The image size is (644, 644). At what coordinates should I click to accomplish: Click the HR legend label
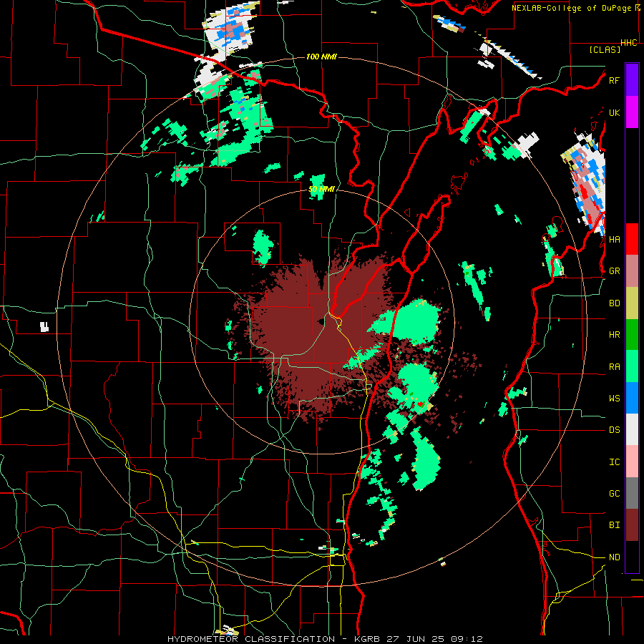(614, 335)
